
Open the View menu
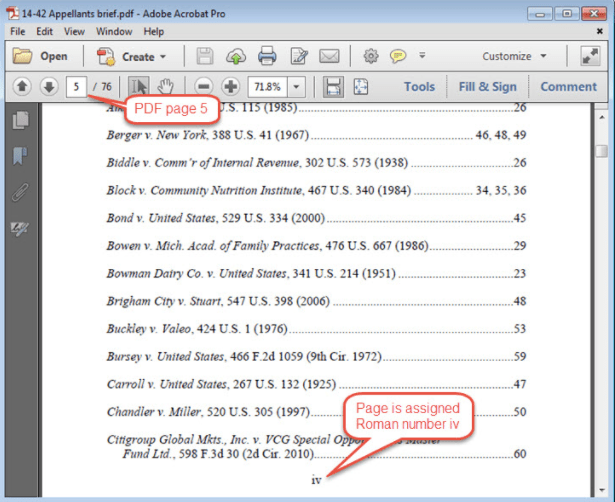click(x=74, y=31)
